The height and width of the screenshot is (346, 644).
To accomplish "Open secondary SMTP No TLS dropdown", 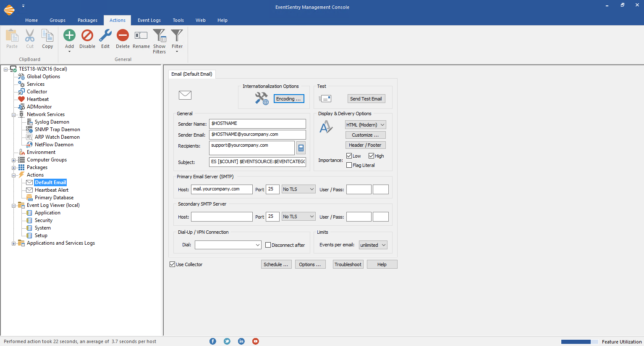I will point(298,217).
